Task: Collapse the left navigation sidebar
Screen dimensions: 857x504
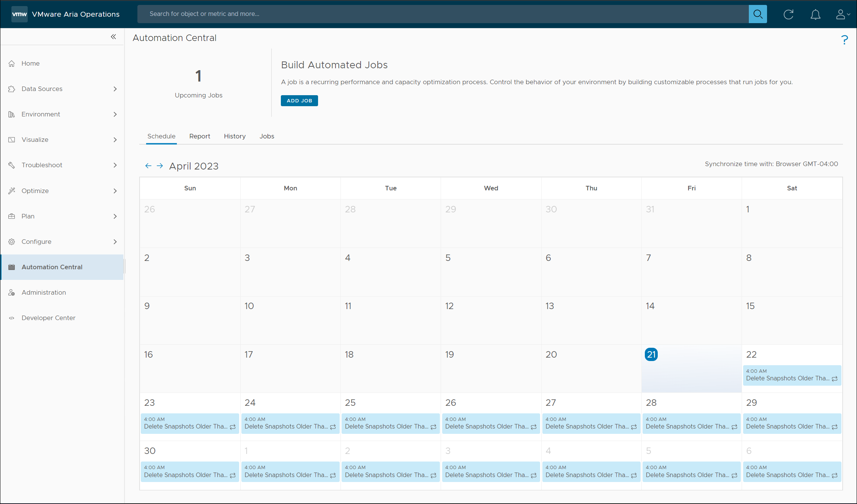Action: coord(113,37)
